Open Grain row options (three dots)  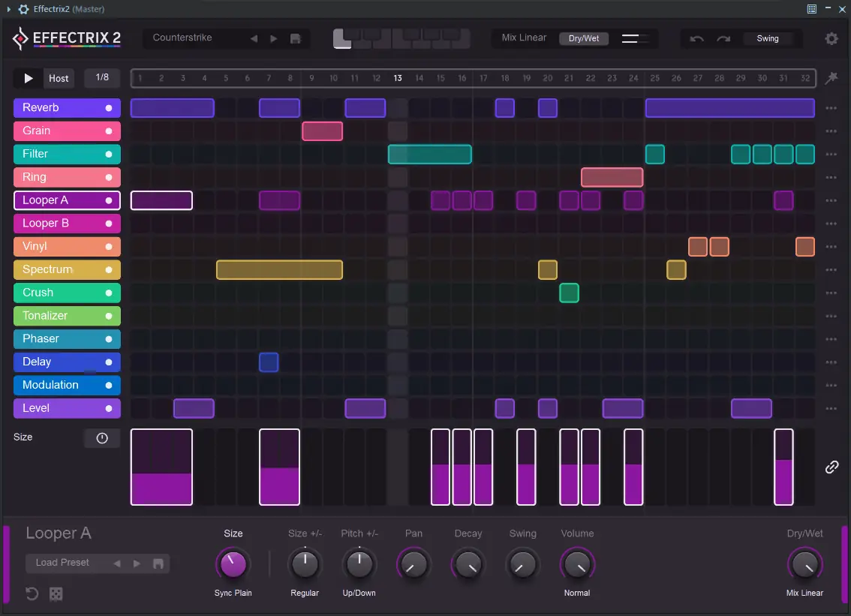pyautogui.click(x=831, y=131)
